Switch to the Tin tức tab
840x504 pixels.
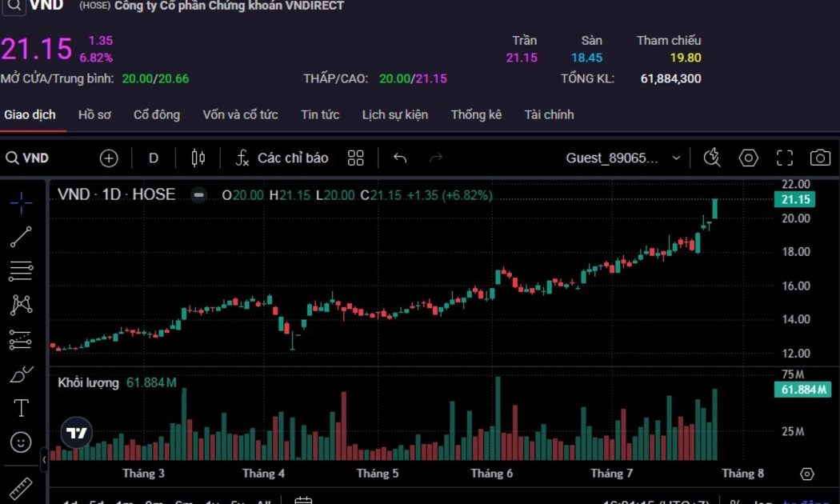click(320, 114)
